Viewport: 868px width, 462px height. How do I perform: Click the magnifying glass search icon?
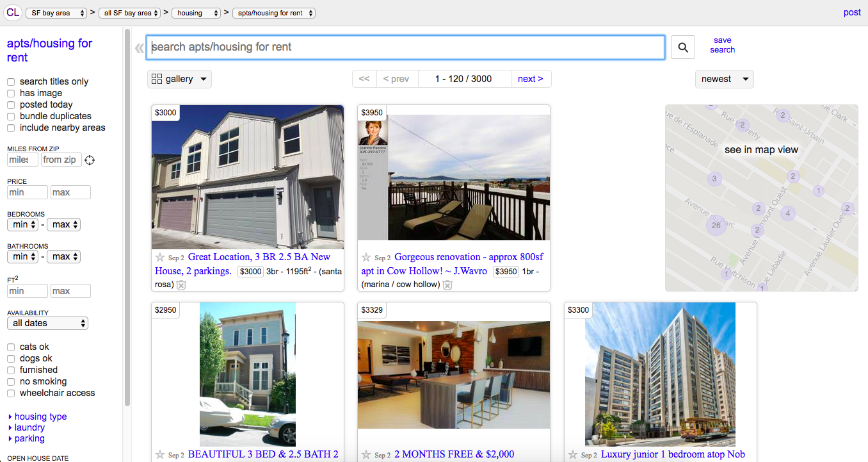coord(682,47)
